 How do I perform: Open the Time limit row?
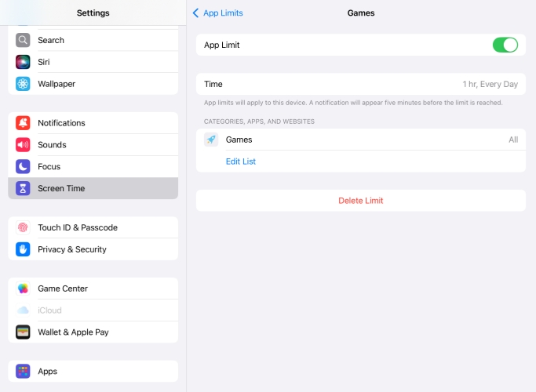pos(361,84)
